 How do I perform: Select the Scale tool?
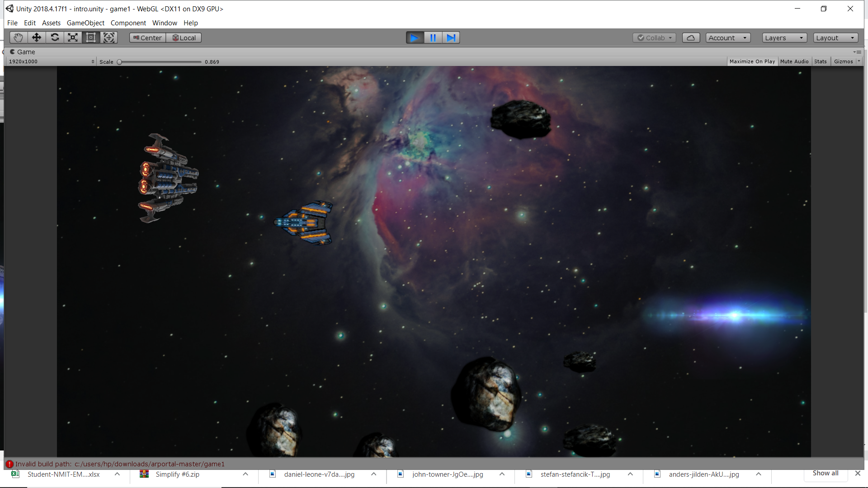[73, 38]
